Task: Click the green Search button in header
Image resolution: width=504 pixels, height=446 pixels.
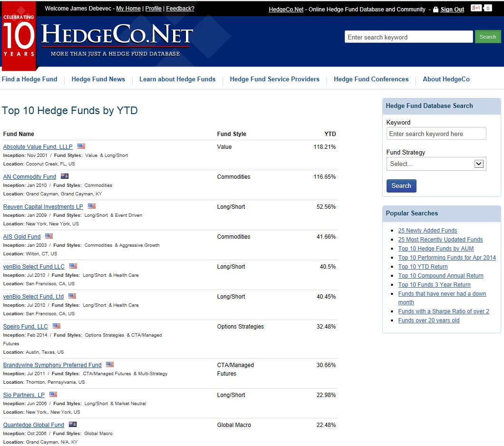Action: pos(488,37)
